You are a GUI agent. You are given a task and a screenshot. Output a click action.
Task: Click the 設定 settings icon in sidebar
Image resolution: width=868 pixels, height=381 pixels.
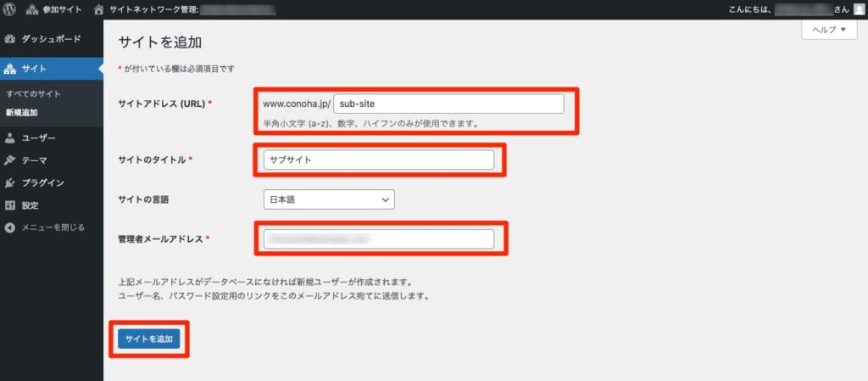coord(10,205)
